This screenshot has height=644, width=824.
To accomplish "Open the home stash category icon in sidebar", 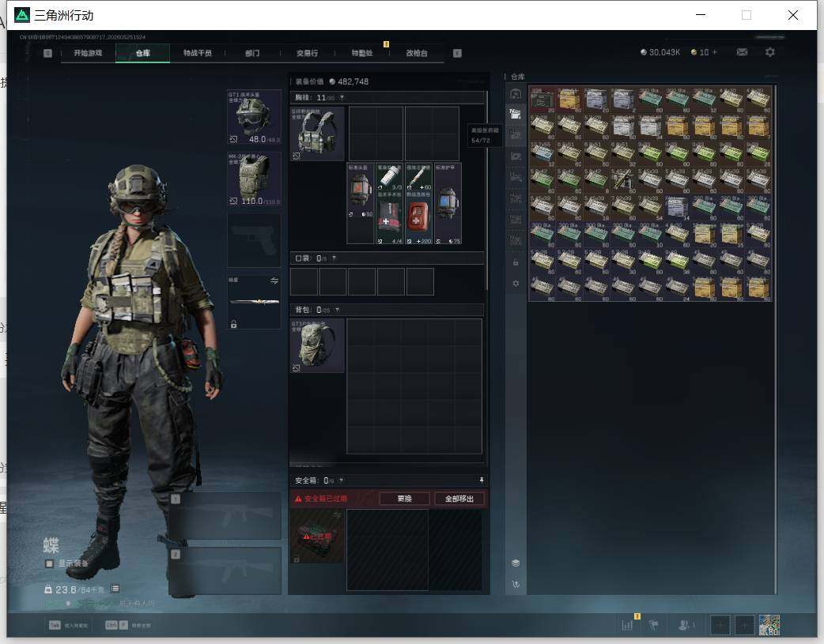I will click(516, 94).
